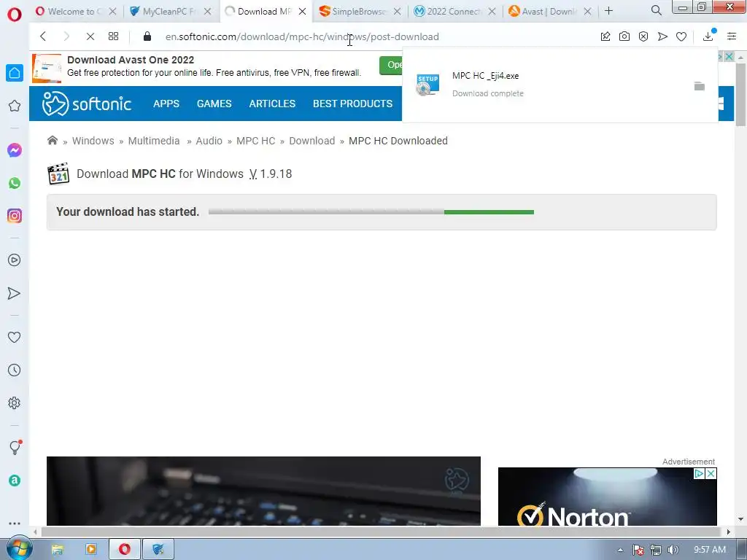
Task: Open the APPS menu on Softonic
Action: 166,104
